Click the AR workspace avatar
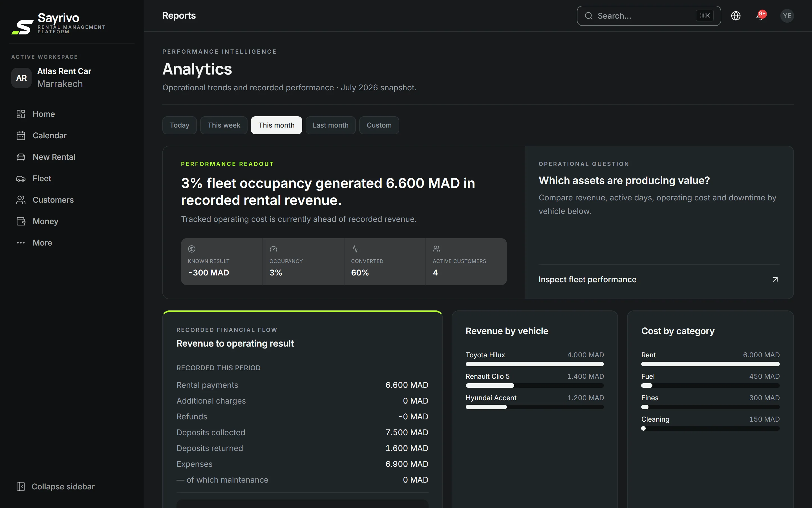This screenshot has width=812, height=508. [x=21, y=78]
